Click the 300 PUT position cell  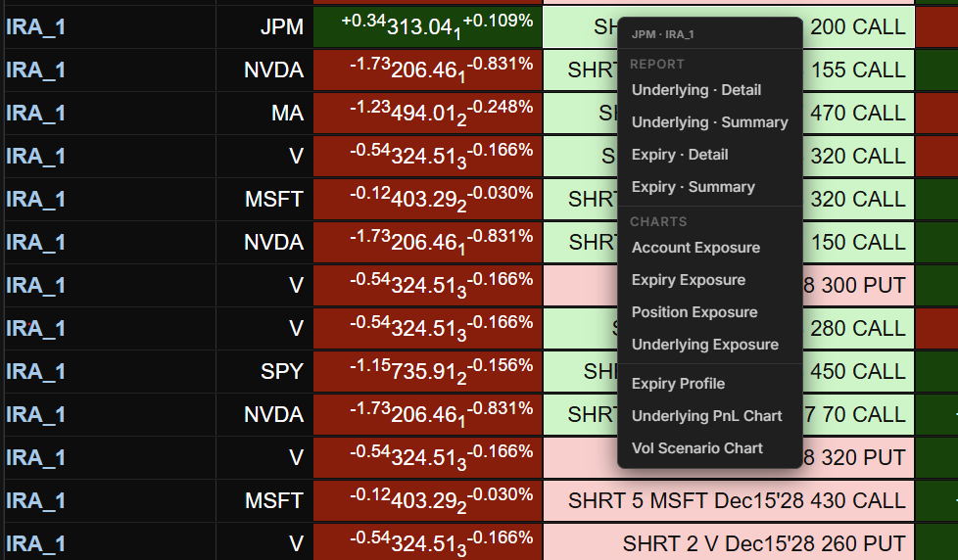858,285
